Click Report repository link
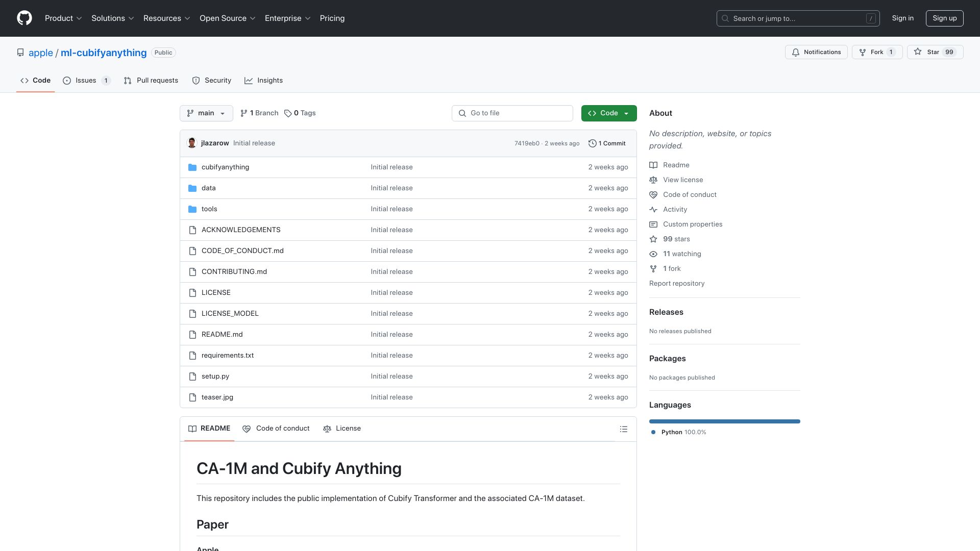The width and height of the screenshot is (980, 551). point(677,284)
